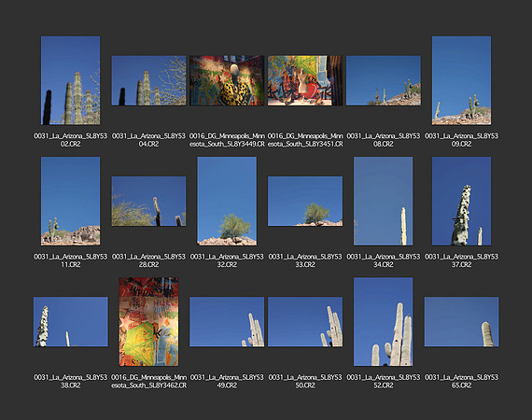The height and width of the screenshot is (420, 532).
Task: Click file name 0031_La_Arizona_5L8Y5311.CR2
Action: pyautogui.click(x=71, y=260)
